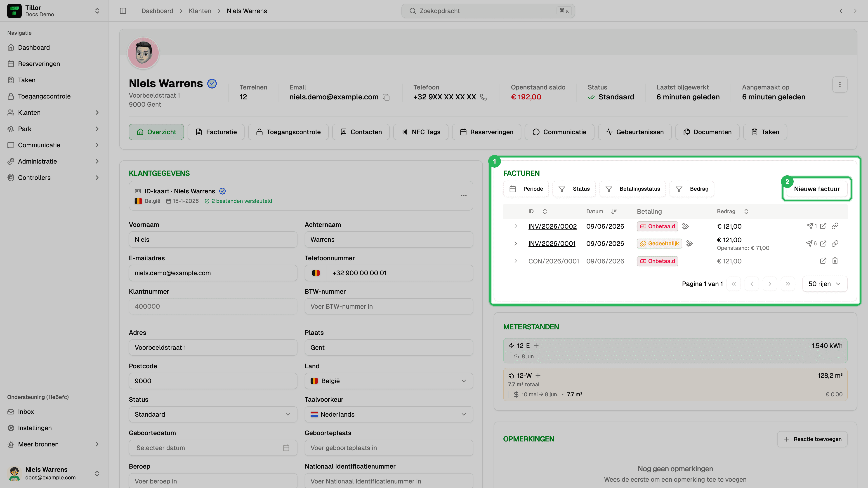868x488 pixels.
Task: Switch to the Gebeurtenissen tab
Action: (634, 132)
